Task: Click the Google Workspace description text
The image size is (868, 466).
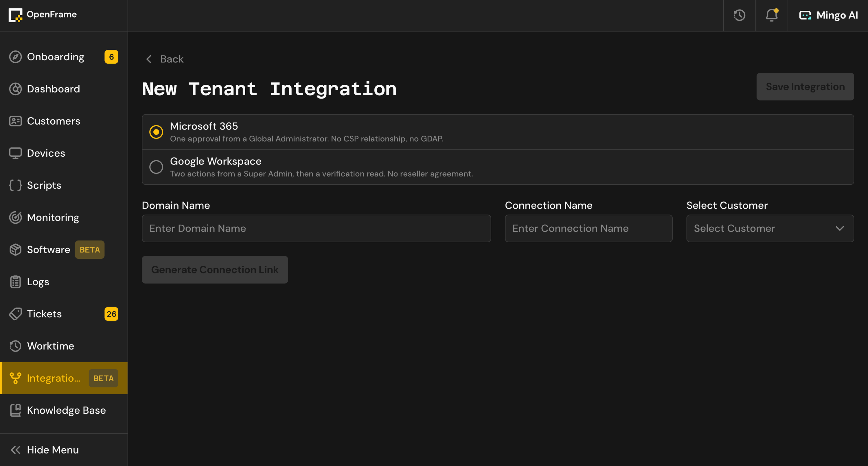Action: tap(321, 174)
